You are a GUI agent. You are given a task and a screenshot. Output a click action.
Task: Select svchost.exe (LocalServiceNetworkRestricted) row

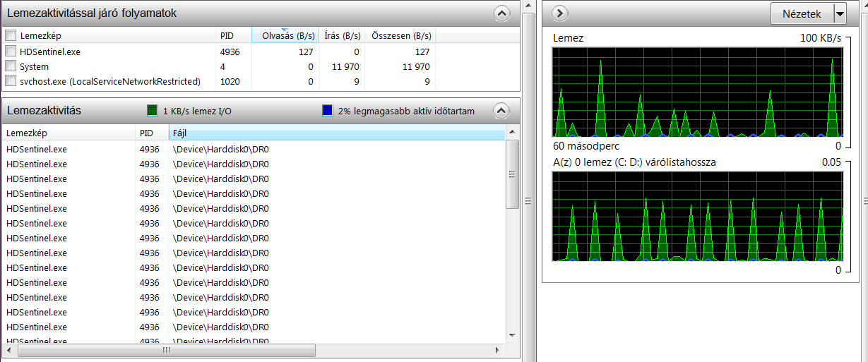261,81
